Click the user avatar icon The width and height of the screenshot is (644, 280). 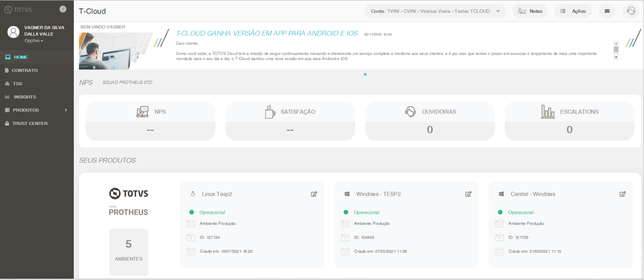click(14, 32)
